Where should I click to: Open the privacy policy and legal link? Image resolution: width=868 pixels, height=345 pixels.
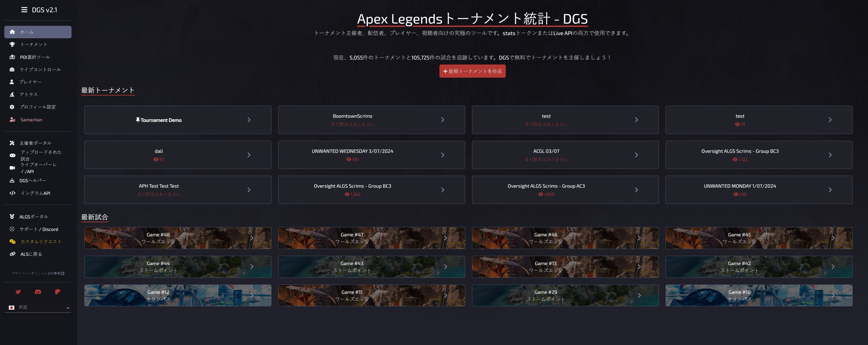point(38,273)
